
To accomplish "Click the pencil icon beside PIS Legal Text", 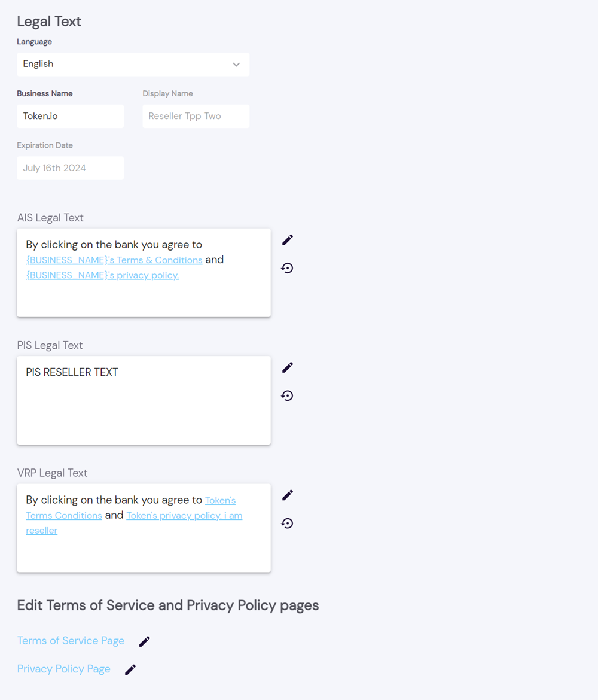I will tap(288, 367).
